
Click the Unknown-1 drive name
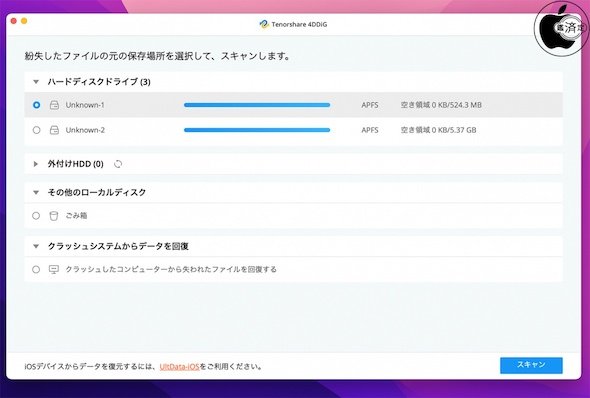click(x=85, y=105)
